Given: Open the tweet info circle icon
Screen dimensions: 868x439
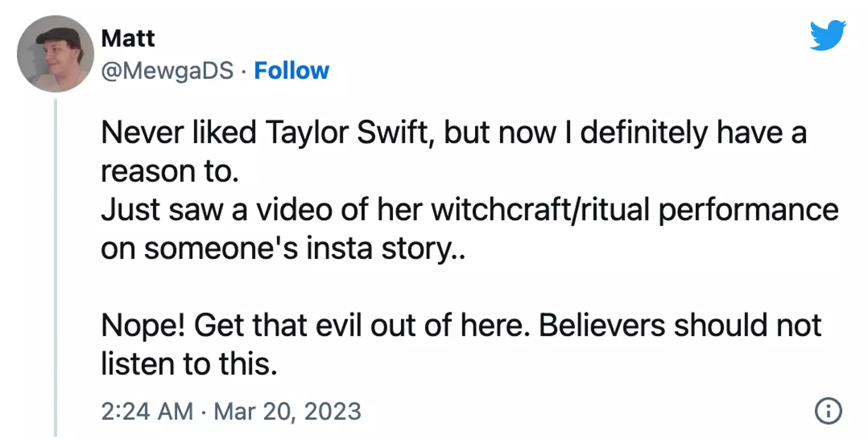Looking at the screenshot, I should pos(828,411).
